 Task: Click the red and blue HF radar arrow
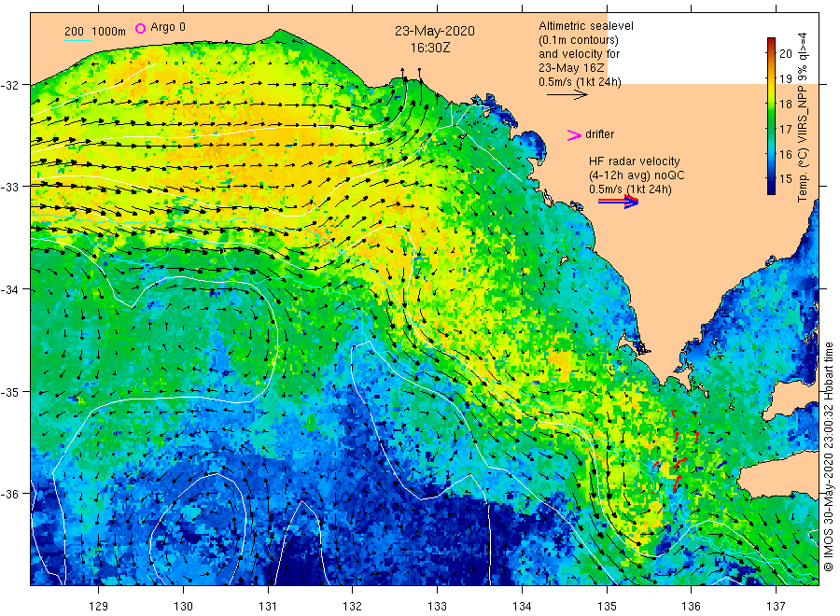click(x=618, y=202)
